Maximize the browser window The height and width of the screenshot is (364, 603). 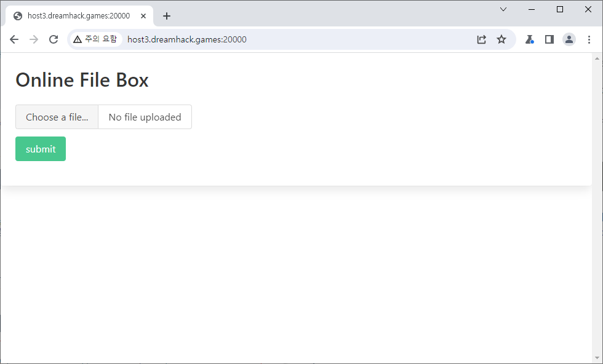(559, 9)
